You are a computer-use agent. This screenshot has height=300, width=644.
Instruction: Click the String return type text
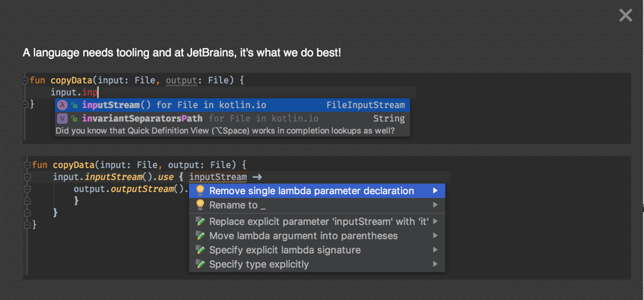click(389, 119)
